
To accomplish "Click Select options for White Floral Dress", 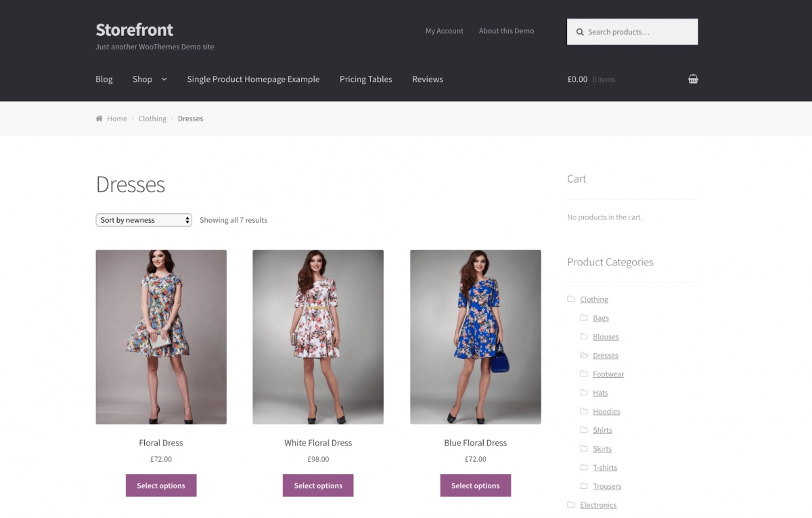I will 318,485.
